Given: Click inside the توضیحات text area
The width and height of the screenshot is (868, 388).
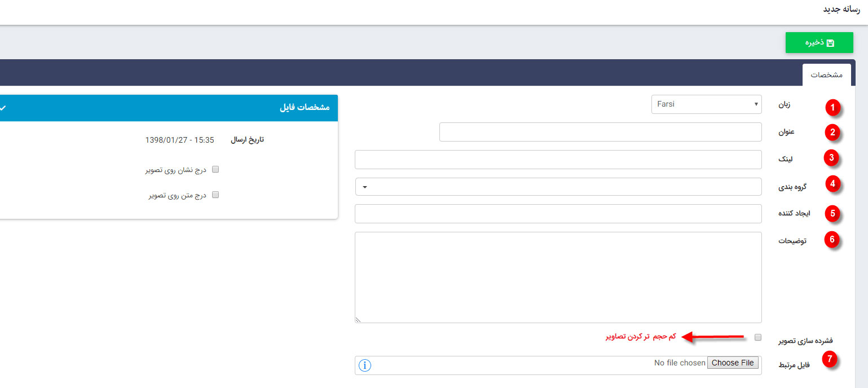Looking at the screenshot, I should (x=558, y=277).
